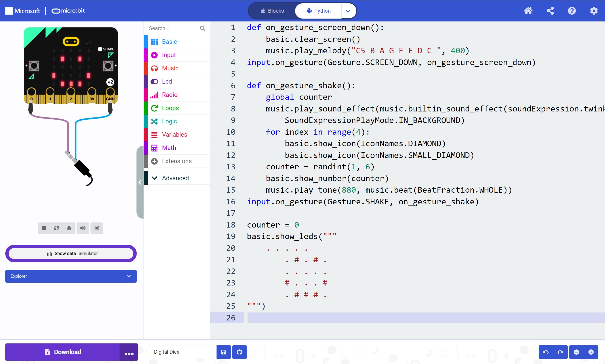605x364 pixels.
Task: Open the editor language dropdown arrow
Action: coord(348,11)
